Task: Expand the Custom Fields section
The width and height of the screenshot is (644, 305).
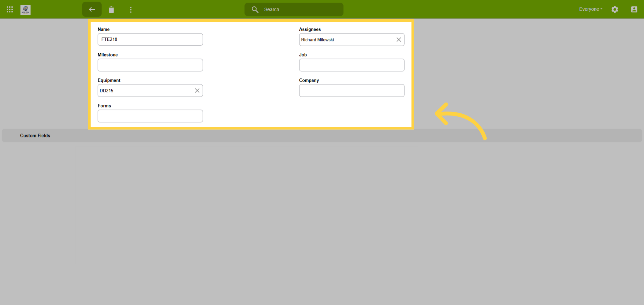Action: click(322, 136)
